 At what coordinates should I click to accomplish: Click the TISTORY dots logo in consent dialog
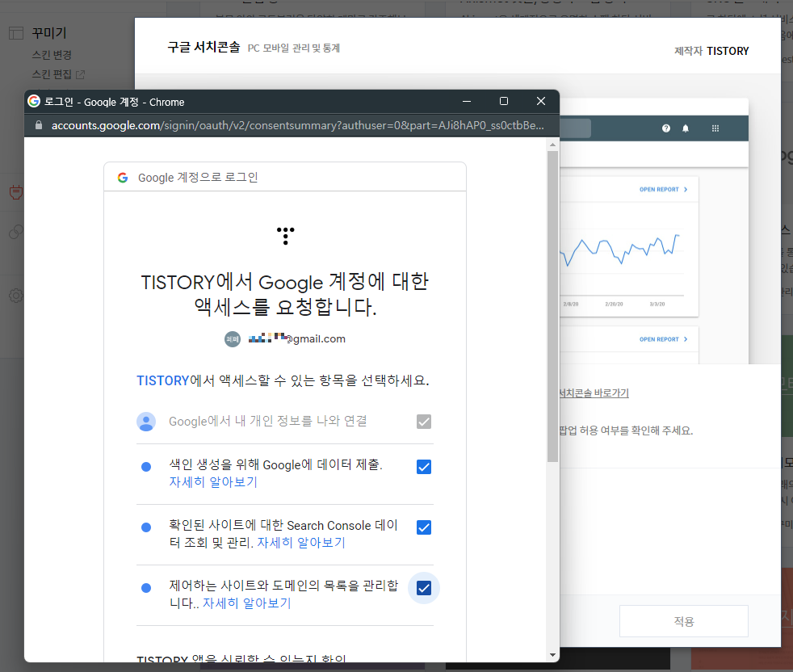(x=286, y=236)
